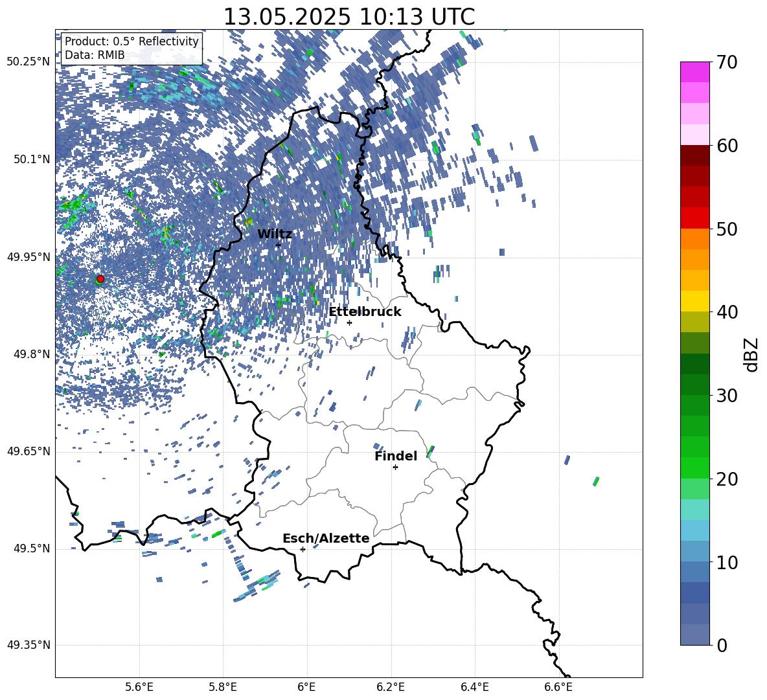This screenshot has height=700, width=767.
Task: Click the Esch/Alzette location cross marker
Action: (303, 549)
